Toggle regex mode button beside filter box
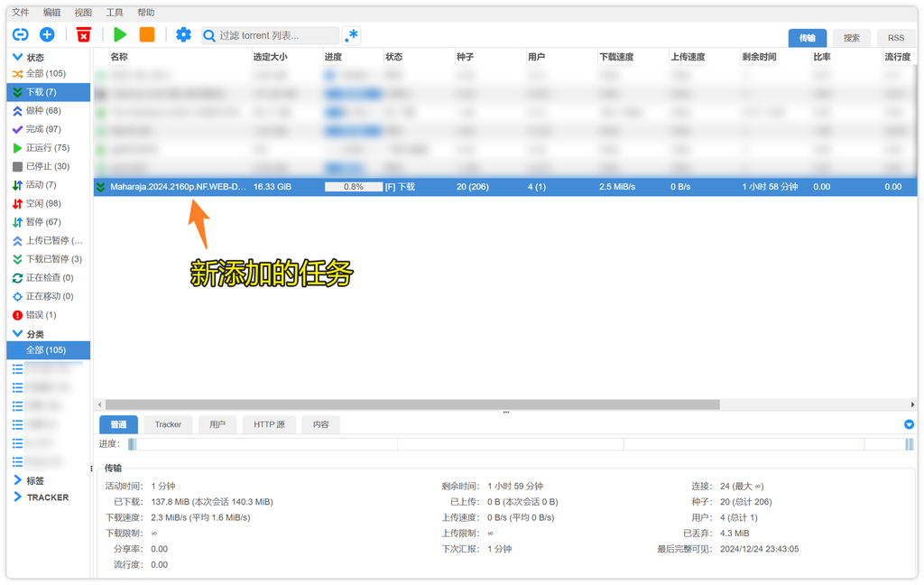This screenshot has width=924, height=585. click(351, 35)
